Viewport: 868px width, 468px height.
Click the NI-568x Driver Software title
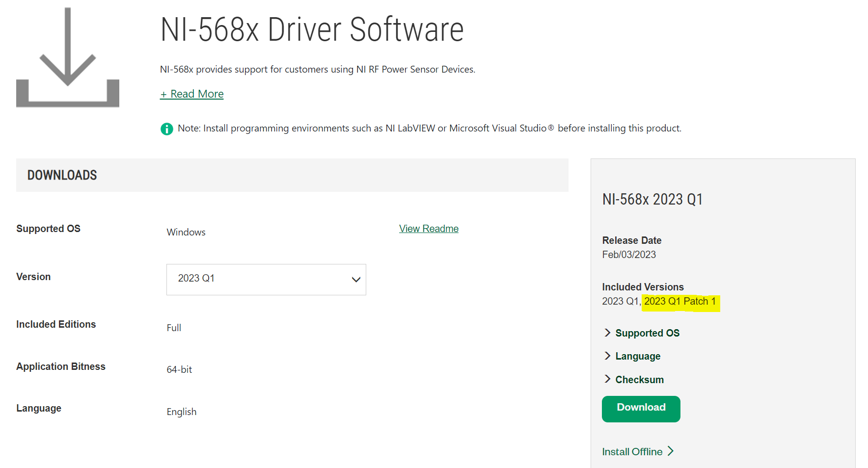tap(312, 30)
